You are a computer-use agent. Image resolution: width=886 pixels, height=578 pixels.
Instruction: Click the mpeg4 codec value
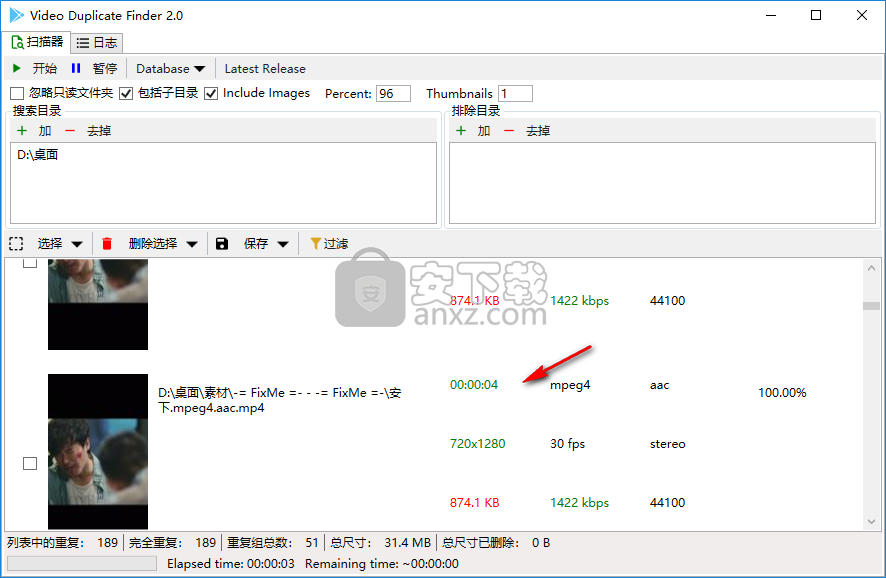[570, 385]
